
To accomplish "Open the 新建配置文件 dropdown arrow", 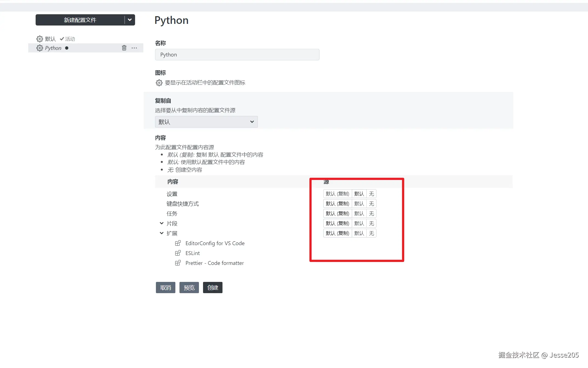I will tap(130, 20).
